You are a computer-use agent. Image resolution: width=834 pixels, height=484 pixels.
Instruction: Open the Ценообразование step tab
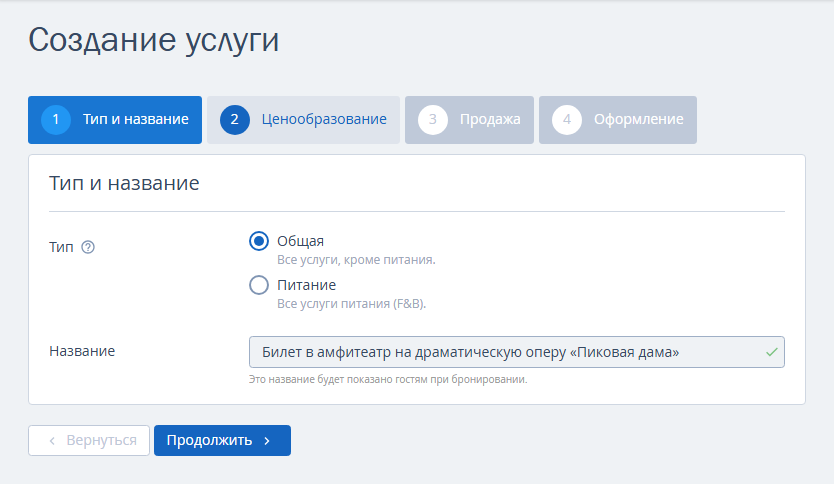303,120
